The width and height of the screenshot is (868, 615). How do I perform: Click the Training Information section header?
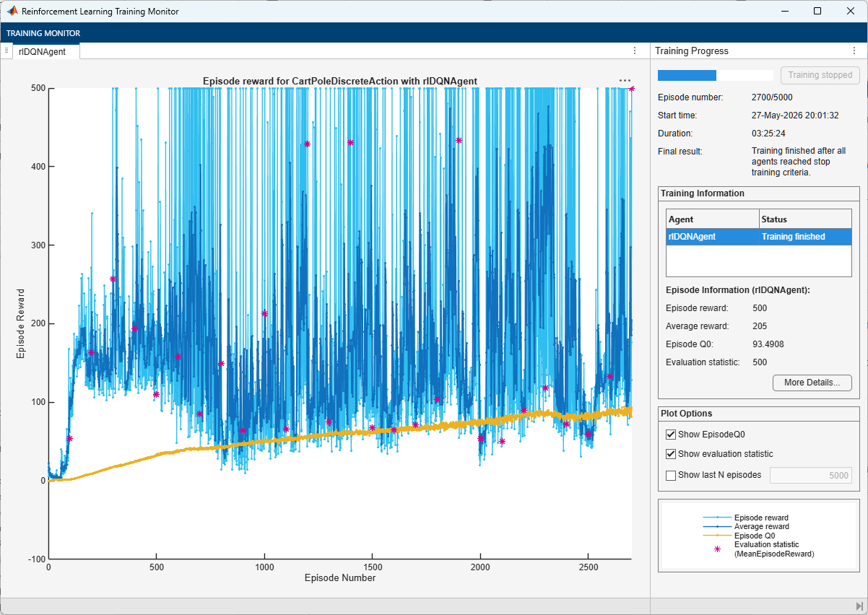(x=703, y=193)
